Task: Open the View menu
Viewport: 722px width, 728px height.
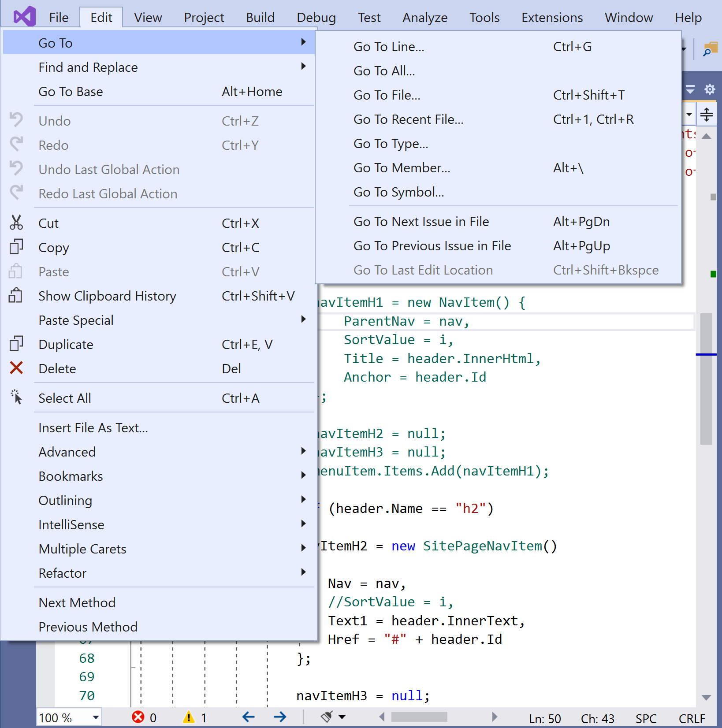Action: coord(147,18)
